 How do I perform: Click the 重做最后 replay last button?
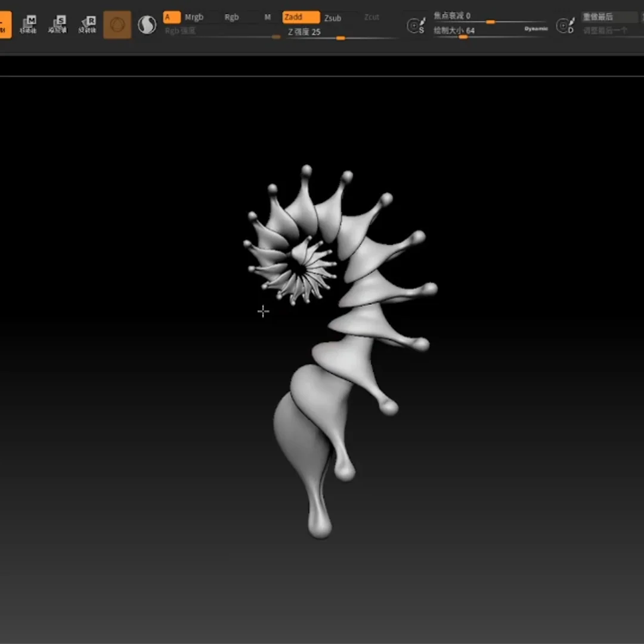609,17
